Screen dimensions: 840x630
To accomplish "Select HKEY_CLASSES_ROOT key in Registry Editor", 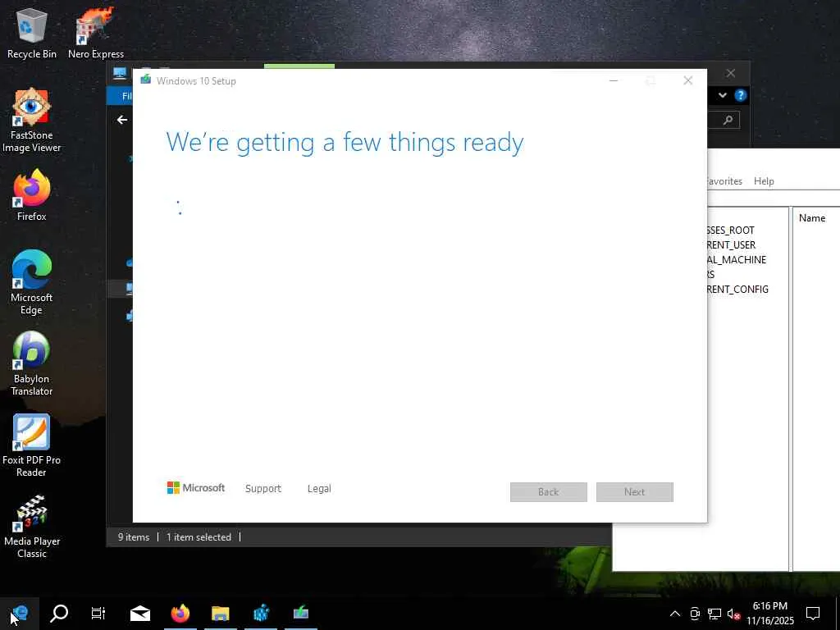I will (x=730, y=231).
